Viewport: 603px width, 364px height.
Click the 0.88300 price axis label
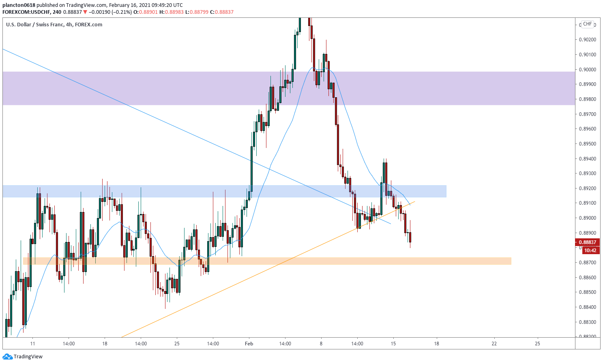click(x=588, y=322)
